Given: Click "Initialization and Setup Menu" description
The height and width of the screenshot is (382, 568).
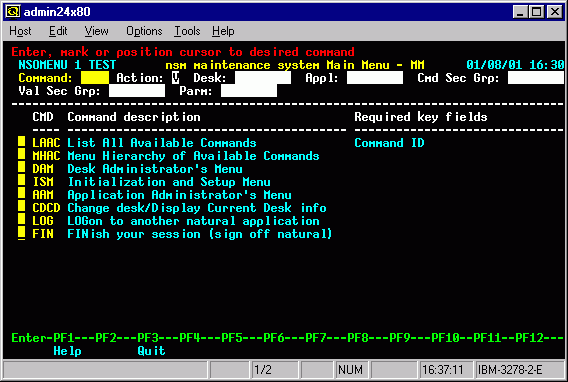Looking at the screenshot, I should [169, 182].
